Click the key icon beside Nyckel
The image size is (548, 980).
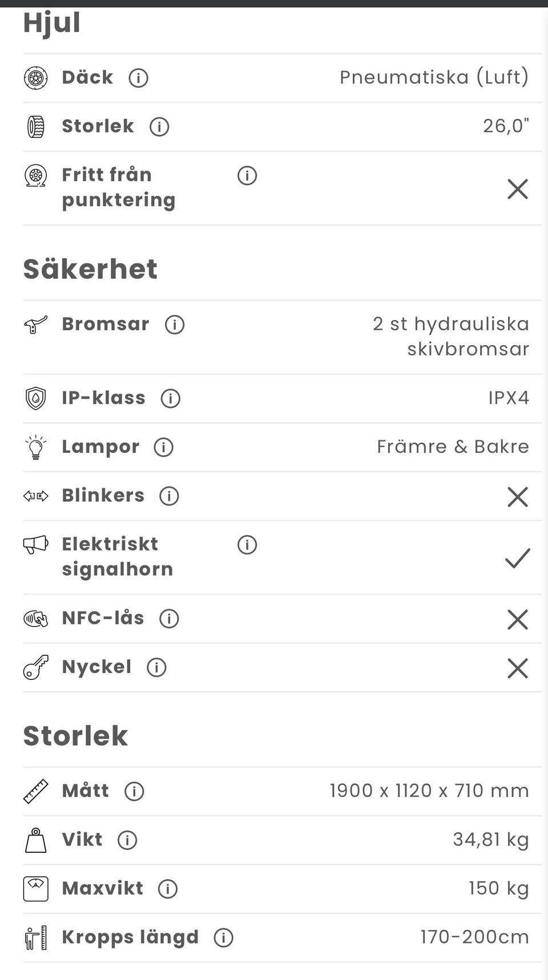[35, 667]
